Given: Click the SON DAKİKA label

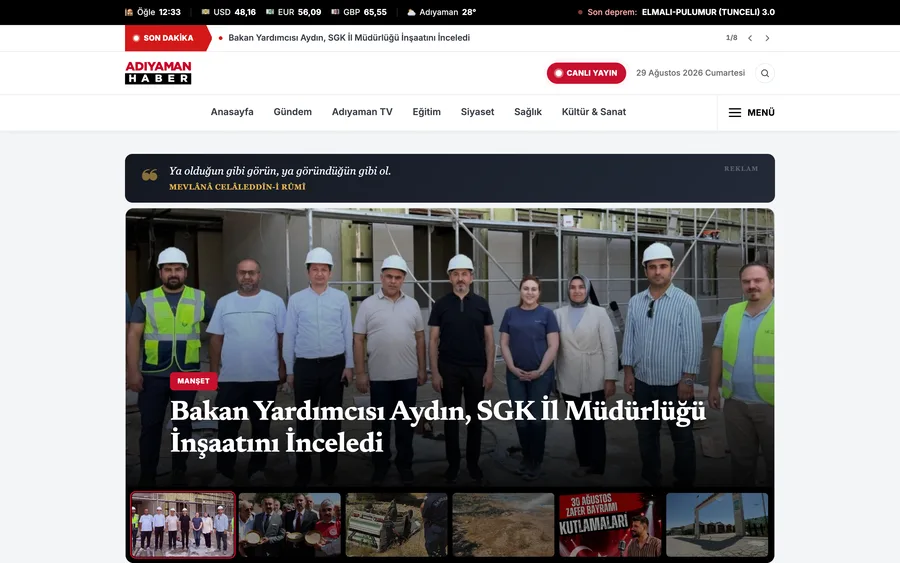Looking at the screenshot, I should 167,38.
